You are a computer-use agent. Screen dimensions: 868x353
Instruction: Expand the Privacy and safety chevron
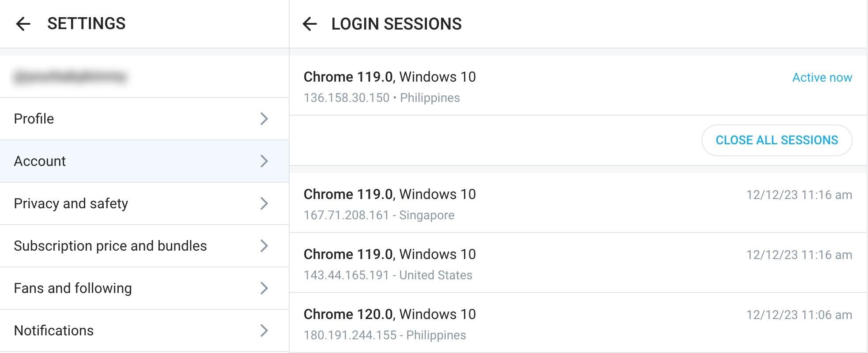pyautogui.click(x=264, y=203)
